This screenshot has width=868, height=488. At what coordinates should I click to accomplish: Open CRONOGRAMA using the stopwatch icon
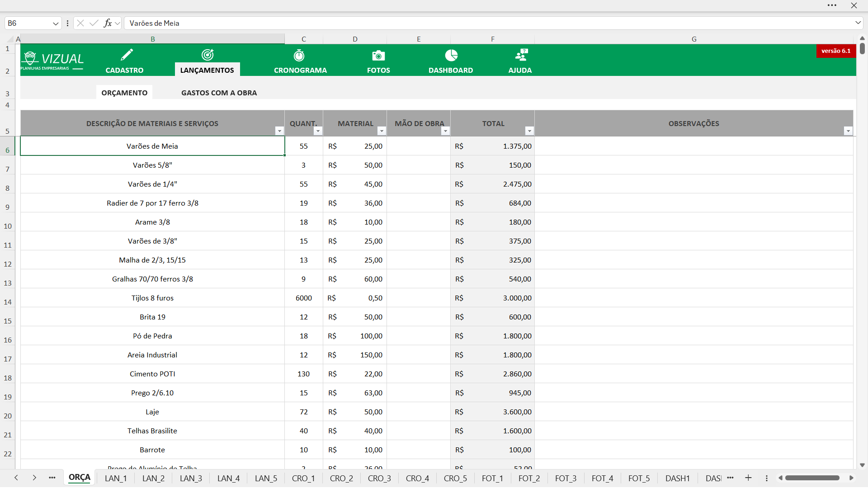pos(299,55)
